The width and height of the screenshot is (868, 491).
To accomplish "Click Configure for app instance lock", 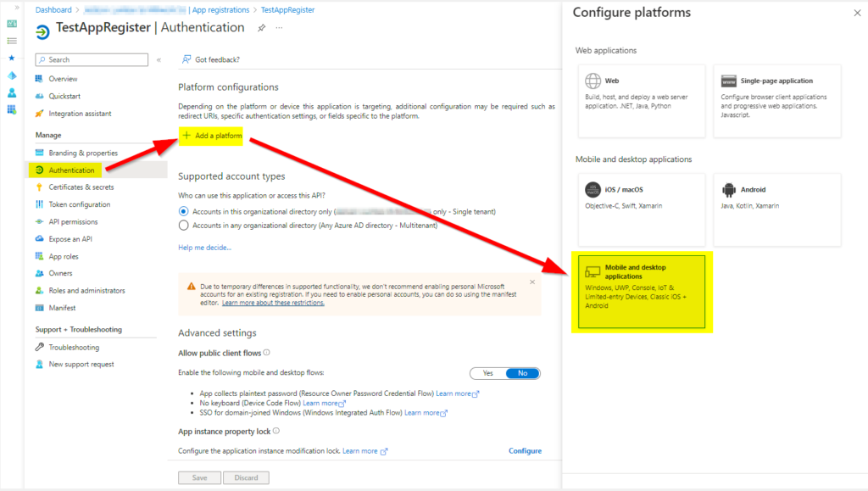I will point(525,451).
